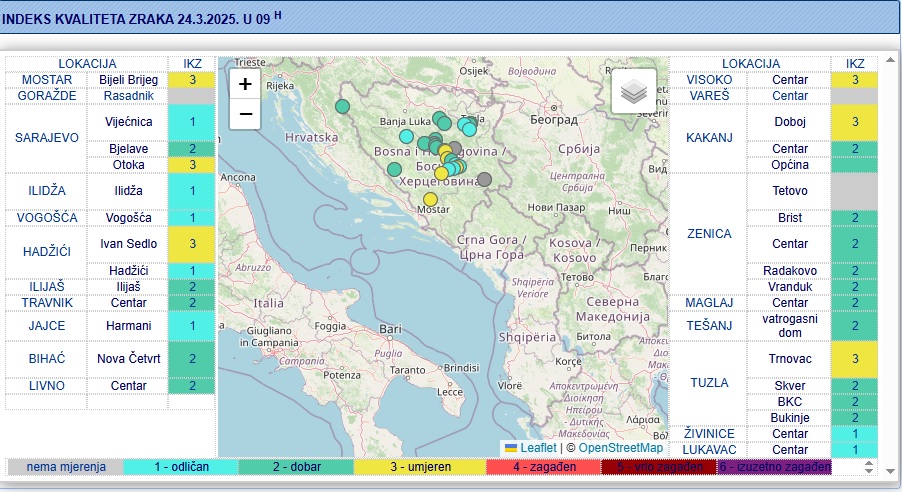Click the Ivan Sedlo station
Image resolution: width=902 pixels, height=492 pixels.
point(128,244)
